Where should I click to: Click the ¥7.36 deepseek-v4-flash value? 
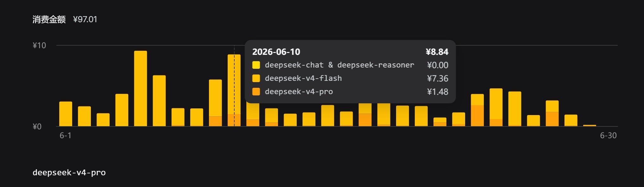(x=438, y=78)
